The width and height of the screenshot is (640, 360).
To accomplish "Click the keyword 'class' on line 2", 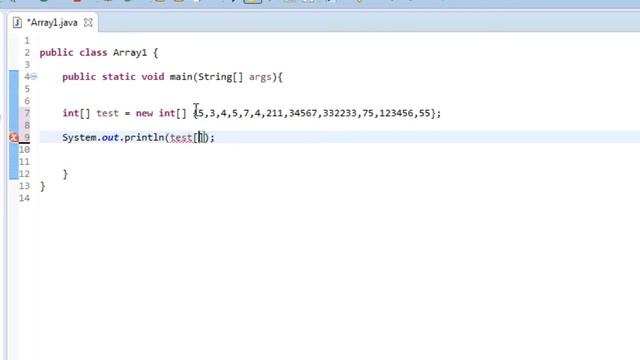I will tap(93, 53).
